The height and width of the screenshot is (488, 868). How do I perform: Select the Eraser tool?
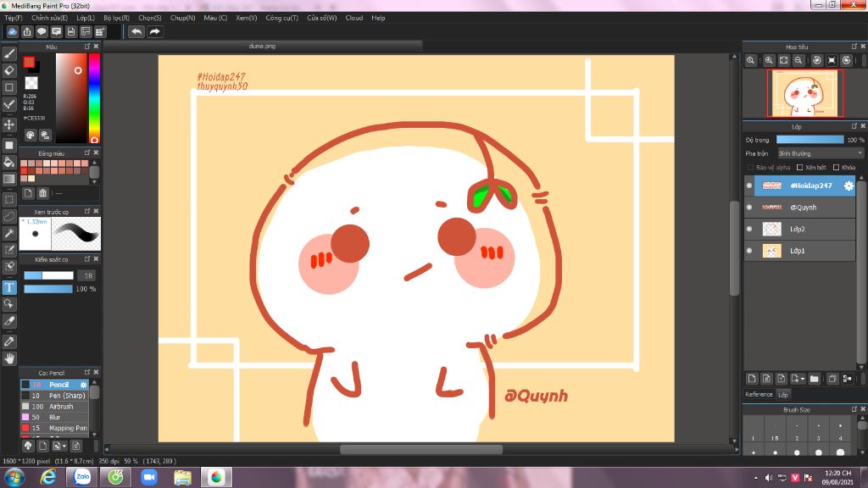pos(9,70)
